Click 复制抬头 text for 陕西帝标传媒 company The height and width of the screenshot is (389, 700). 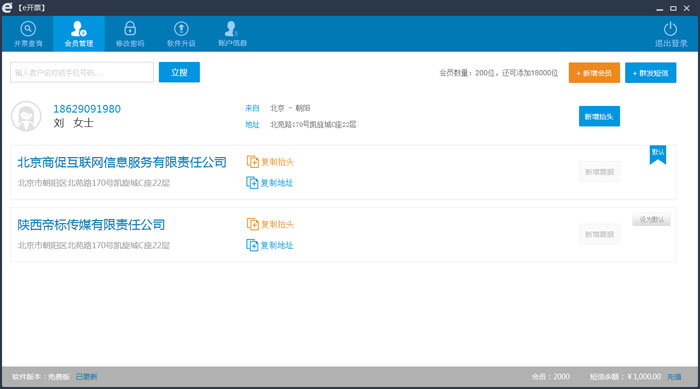coord(277,224)
